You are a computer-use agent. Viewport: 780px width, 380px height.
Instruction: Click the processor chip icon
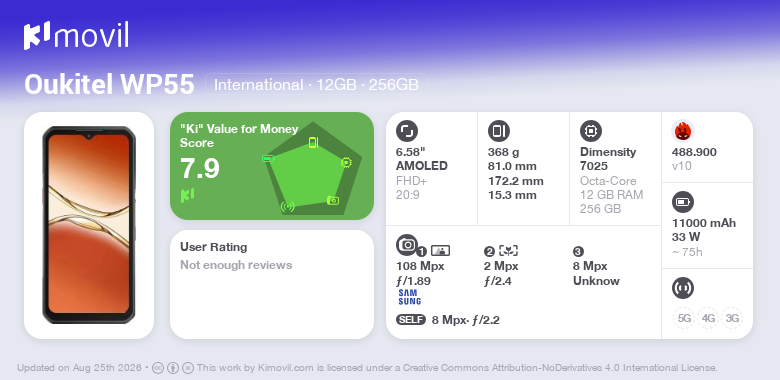point(591,131)
